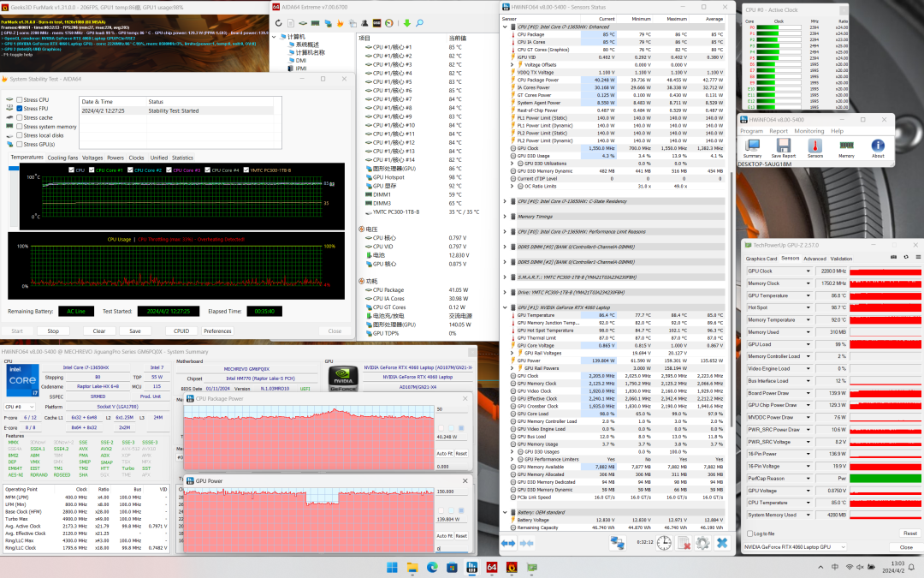The height and width of the screenshot is (578, 924).
Task: Open the flame stability test icon in AIDA64 toolbar
Action: click(340, 23)
